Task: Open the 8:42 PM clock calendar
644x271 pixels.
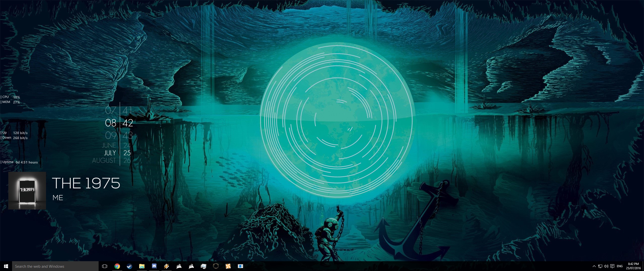Action: click(x=633, y=266)
